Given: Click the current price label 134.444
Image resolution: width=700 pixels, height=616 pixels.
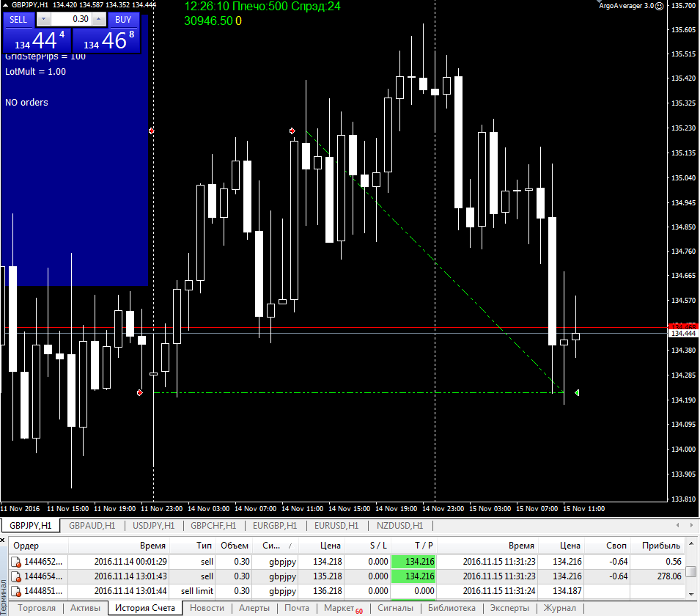Looking at the screenshot, I should (682, 333).
